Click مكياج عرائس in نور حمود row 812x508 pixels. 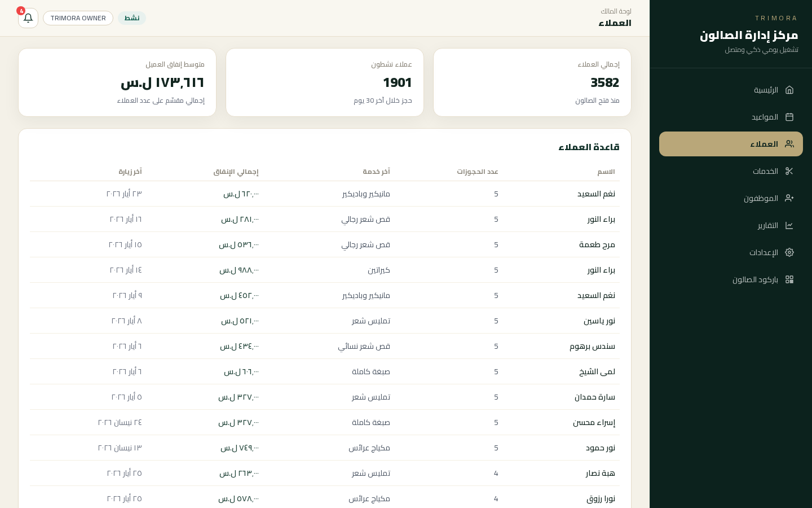coord(369,448)
